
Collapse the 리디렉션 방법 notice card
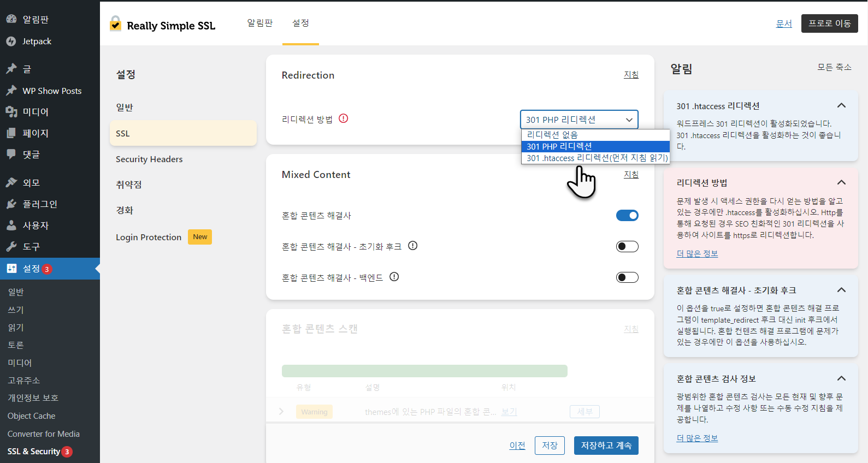point(841,182)
